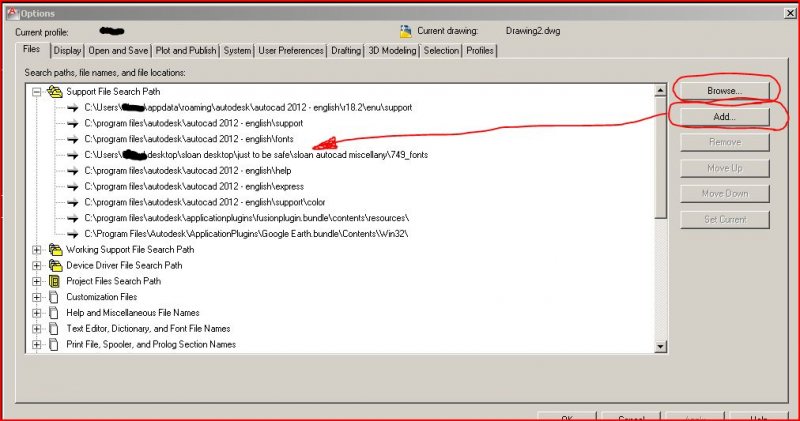Viewport: 800px width, 421px height.
Task: Expand Print File, Spooler, and Prolog Section Names
Action: tap(36, 345)
